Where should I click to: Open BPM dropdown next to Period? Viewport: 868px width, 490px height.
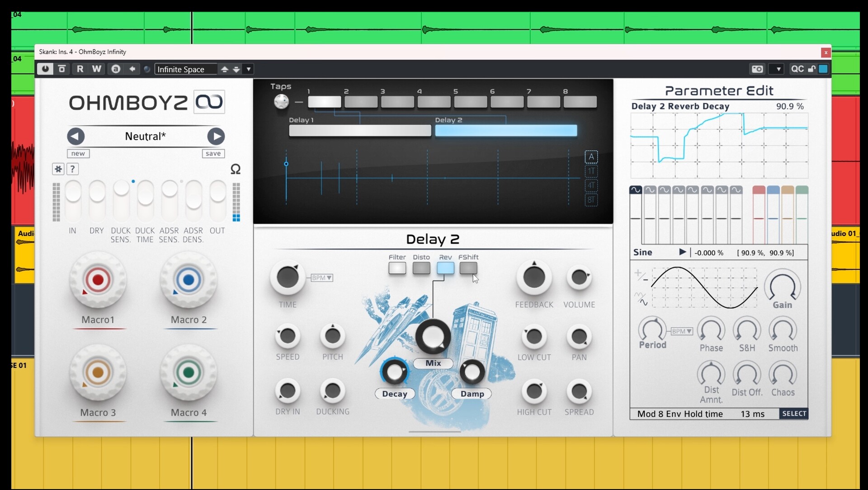(x=682, y=331)
